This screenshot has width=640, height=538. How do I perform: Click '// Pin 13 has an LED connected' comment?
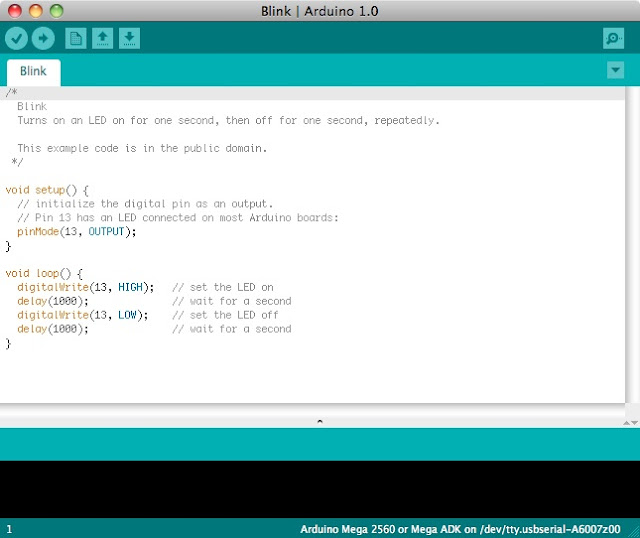(x=178, y=218)
